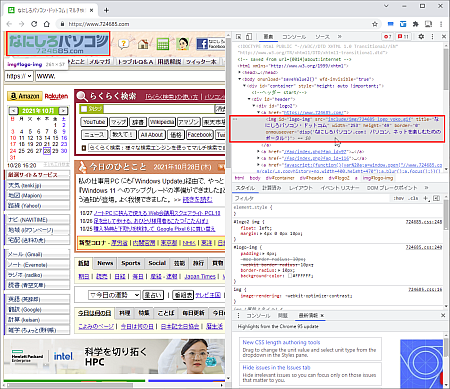Select the News tab on page

click(x=105, y=263)
